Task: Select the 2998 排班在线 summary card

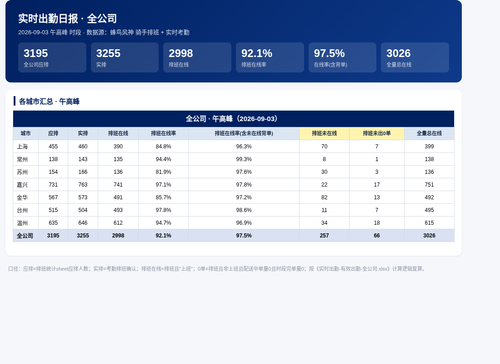Action: (197, 57)
